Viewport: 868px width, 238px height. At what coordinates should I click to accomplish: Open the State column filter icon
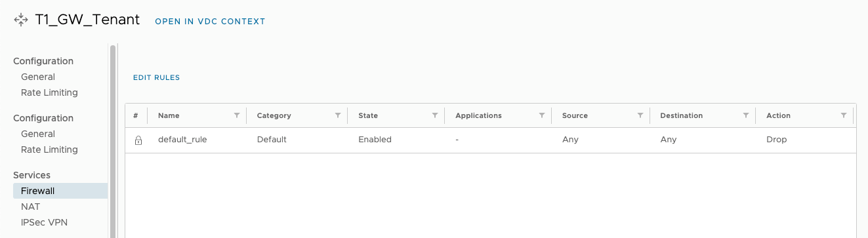click(x=434, y=115)
